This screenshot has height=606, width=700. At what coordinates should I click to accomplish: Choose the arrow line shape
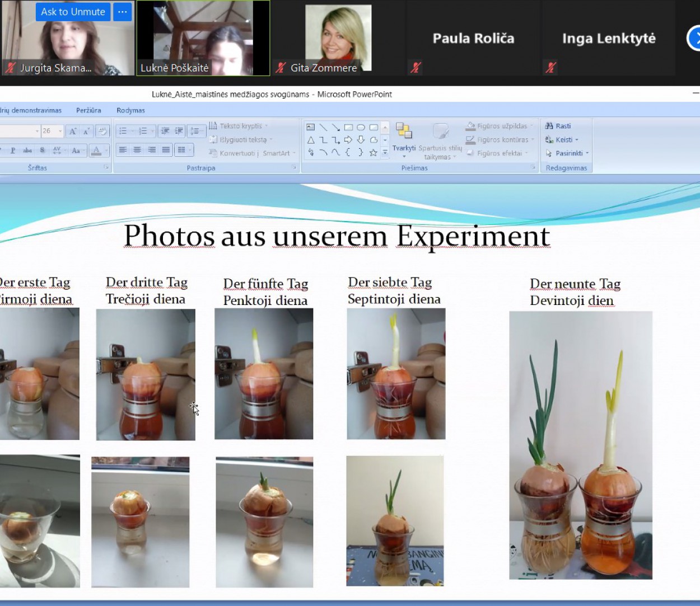pyautogui.click(x=335, y=127)
